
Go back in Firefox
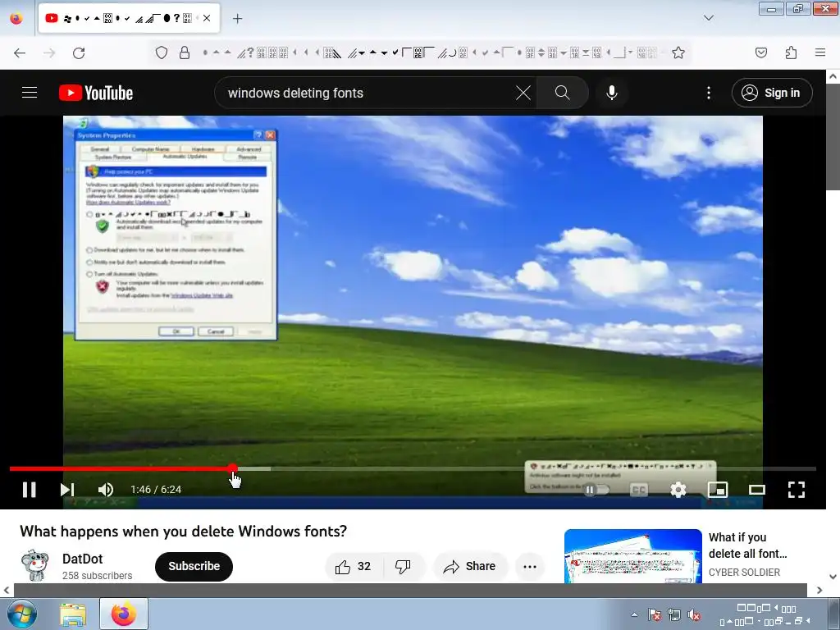20,52
